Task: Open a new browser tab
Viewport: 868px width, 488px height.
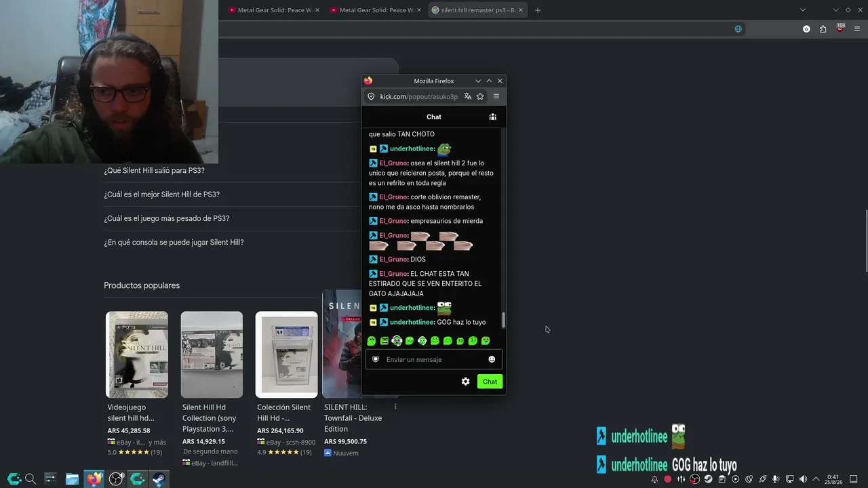Action: click(538, 10)
